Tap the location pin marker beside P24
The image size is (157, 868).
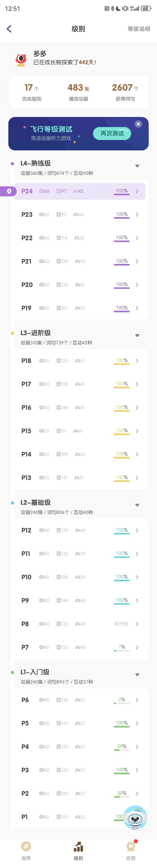coord(9,191)
